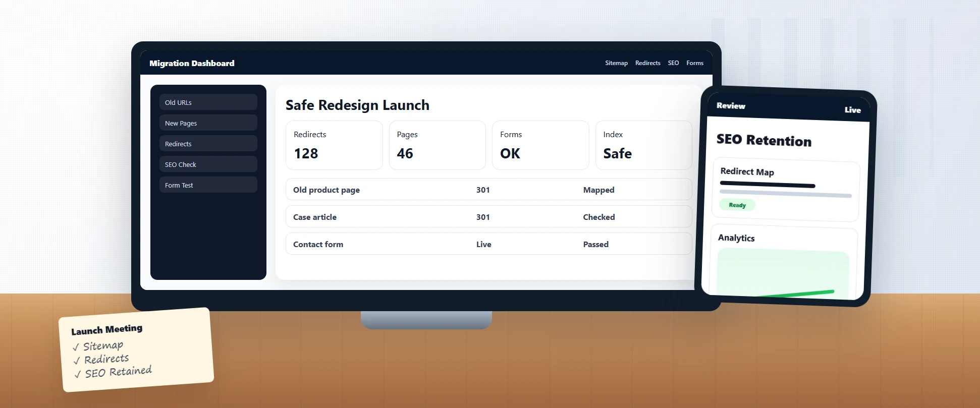
Task: Open the Old product page row
Action: 488,189
